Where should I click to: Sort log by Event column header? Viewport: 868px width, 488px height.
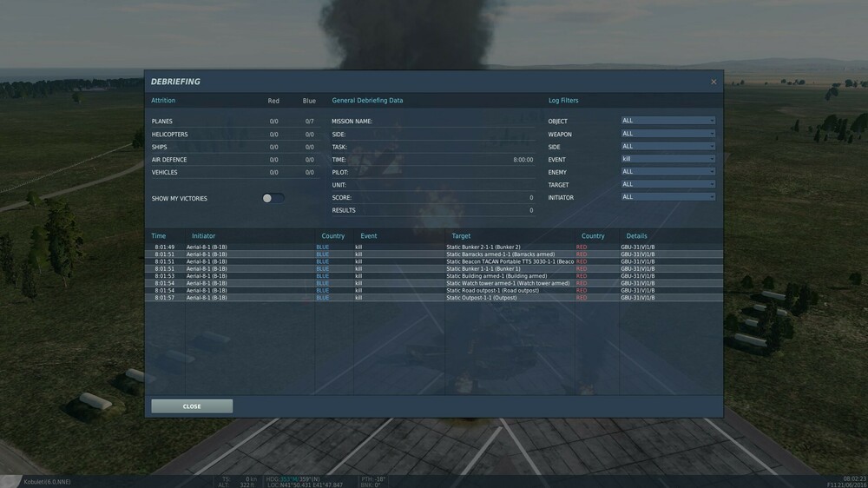point(368,236)
